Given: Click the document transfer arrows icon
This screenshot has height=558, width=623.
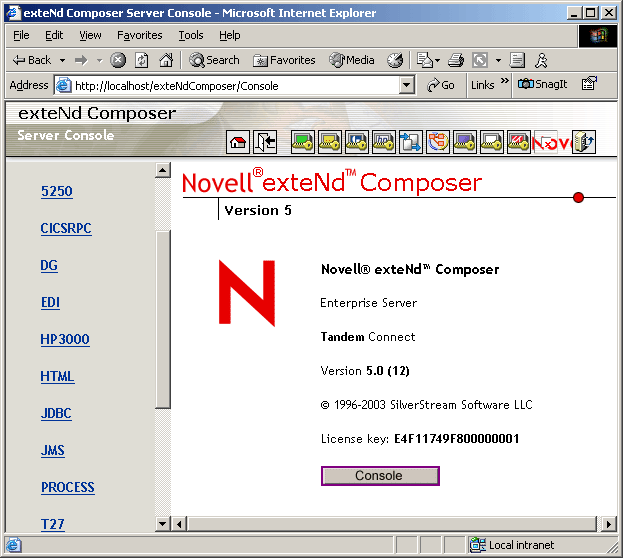Looking at the screenshot, I should click(411, 142).
